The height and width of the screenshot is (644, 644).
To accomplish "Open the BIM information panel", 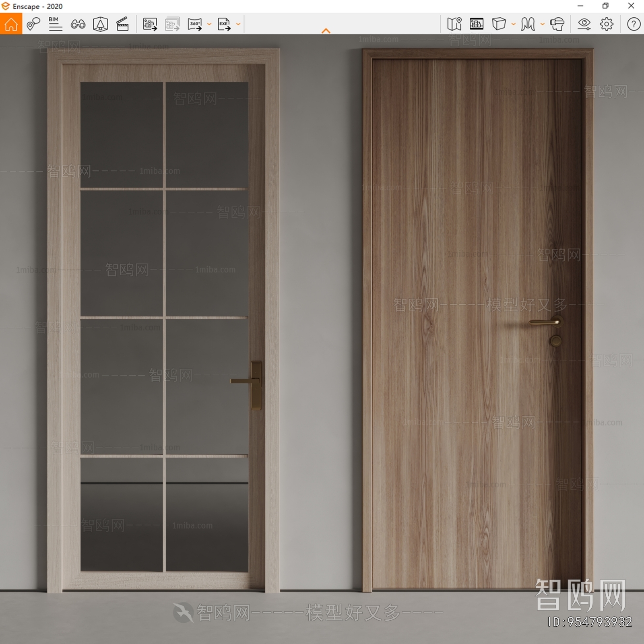I will [55, 24].
